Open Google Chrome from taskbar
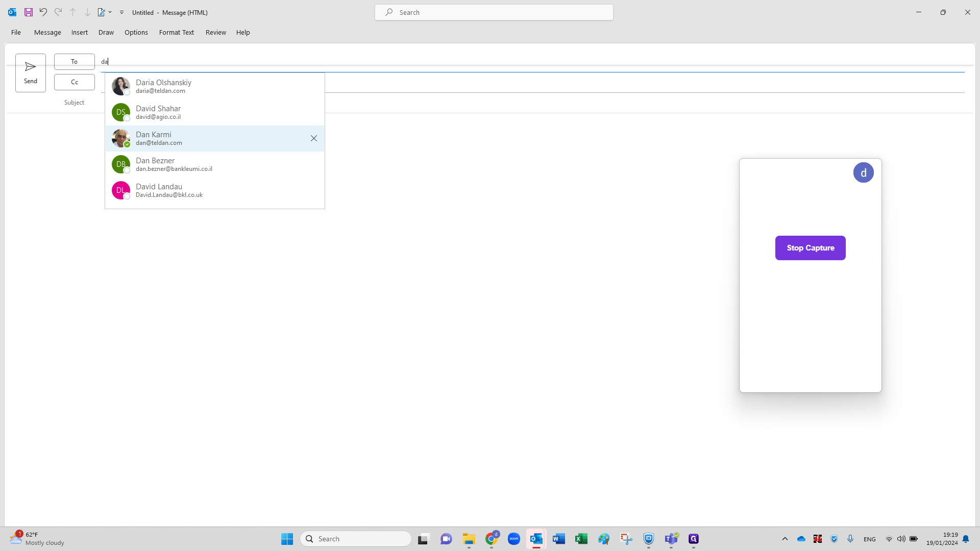980x551 pixels. pos(492,539)
